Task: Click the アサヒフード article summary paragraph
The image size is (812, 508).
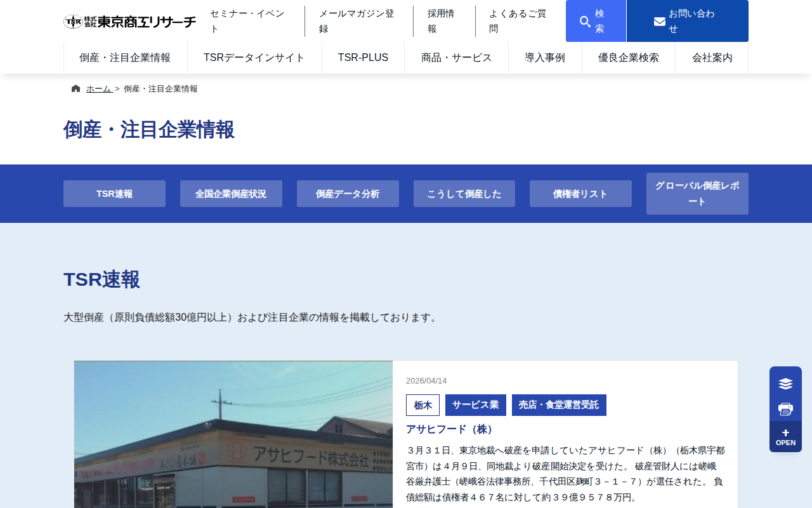Action: pyautogui.click(x=565, y=474)
